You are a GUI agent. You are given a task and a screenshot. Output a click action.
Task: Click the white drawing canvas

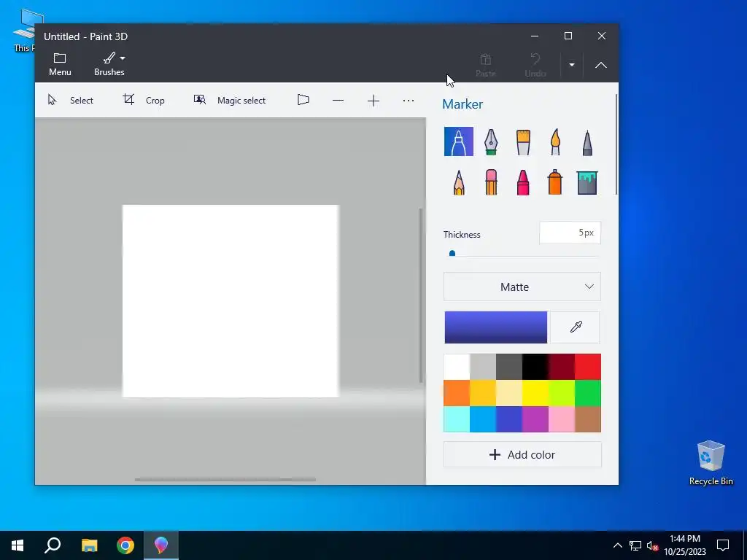(231, 301)
